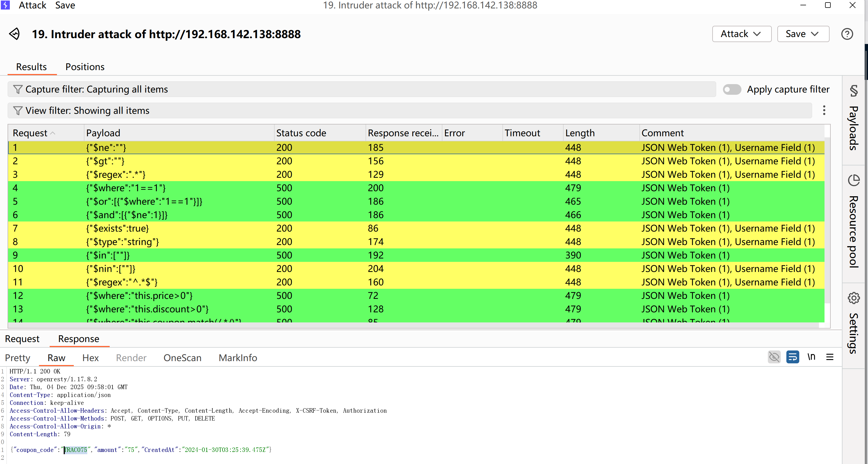Toggle hidden non-printable characters eye icon

coord(774,357)
